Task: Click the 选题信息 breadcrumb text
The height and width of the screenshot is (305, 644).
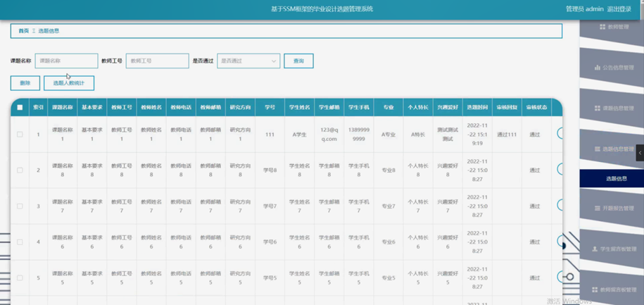Action: [49, 31]
